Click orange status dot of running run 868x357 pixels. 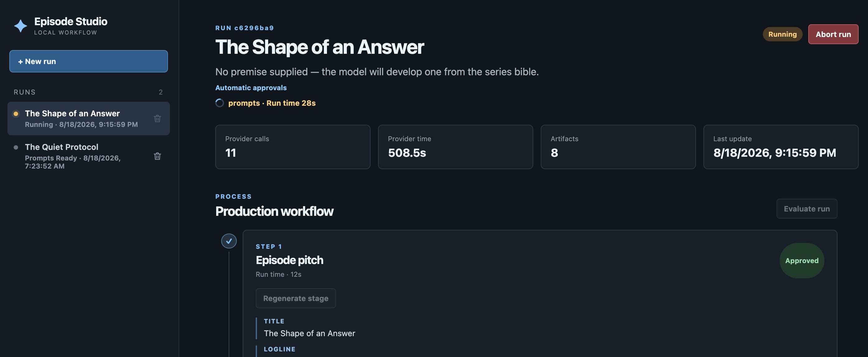pyautogui.click(x=16, y=114)
